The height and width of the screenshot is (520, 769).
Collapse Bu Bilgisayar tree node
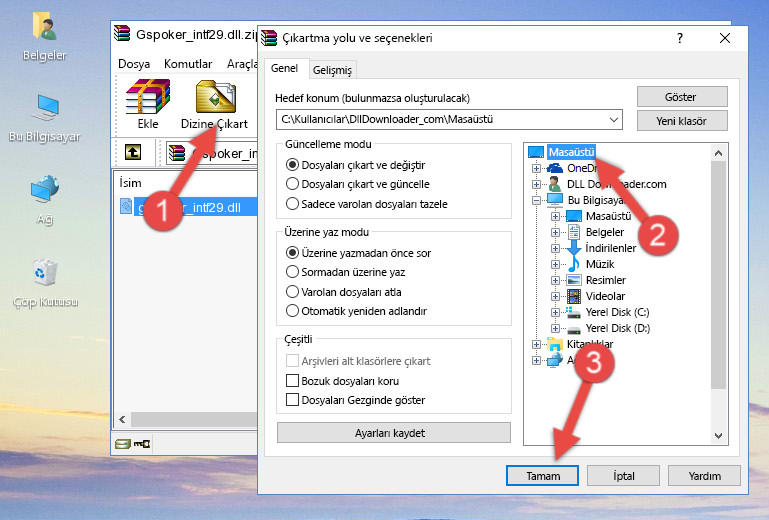tap(536, 200)
